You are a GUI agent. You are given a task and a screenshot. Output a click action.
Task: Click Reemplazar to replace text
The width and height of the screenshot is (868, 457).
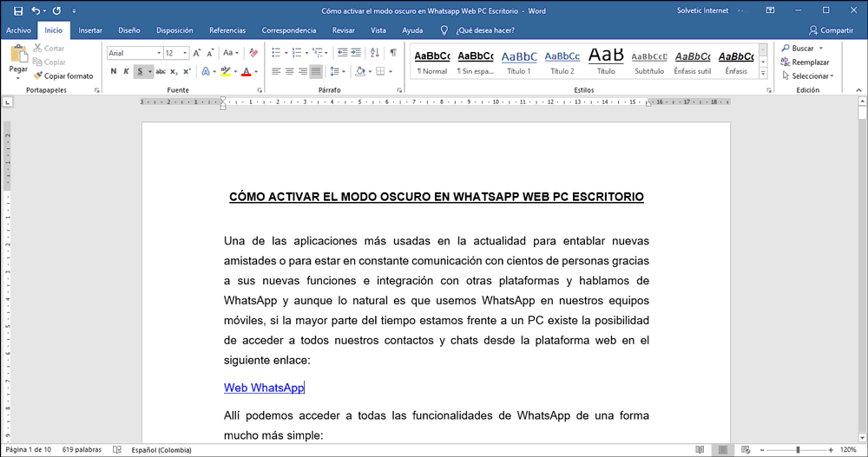tap(805, 62)
